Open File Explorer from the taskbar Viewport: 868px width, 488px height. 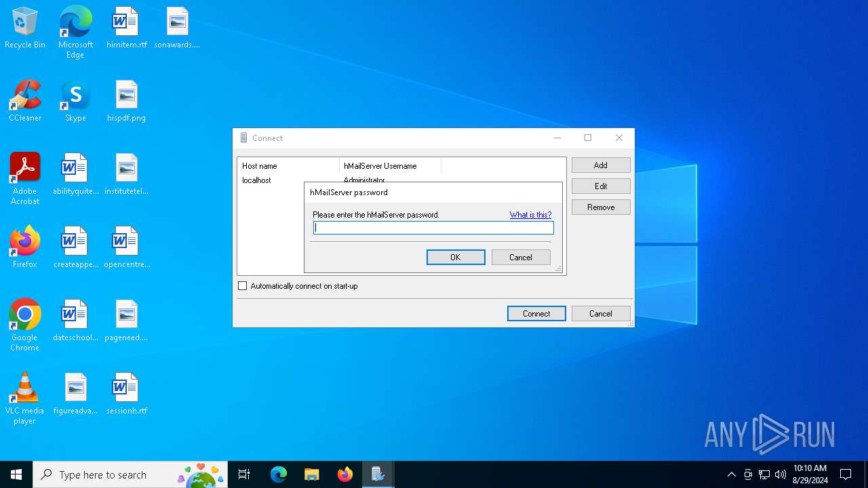point(311,474)
